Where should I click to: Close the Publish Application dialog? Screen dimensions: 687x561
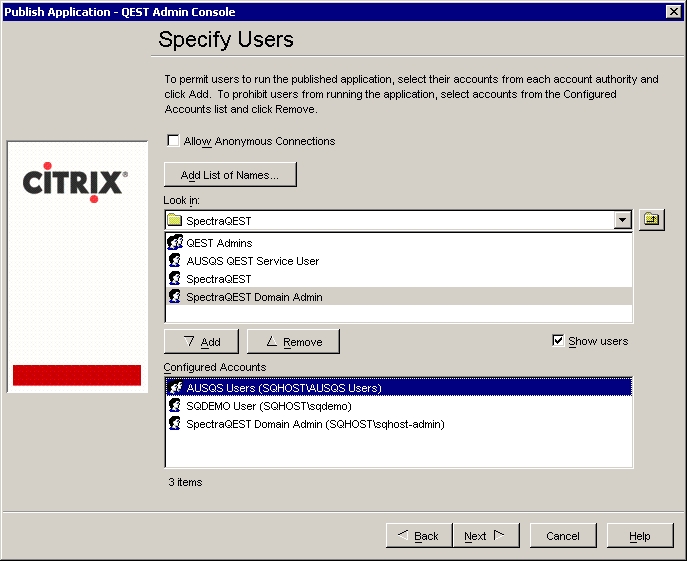tap(673, 11)
